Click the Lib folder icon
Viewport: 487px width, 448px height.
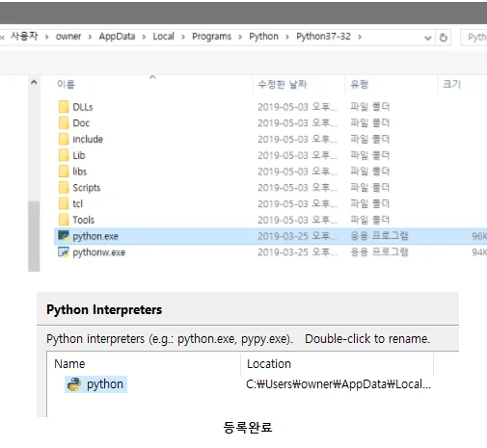pyautogui.click(x=64, y=155)
